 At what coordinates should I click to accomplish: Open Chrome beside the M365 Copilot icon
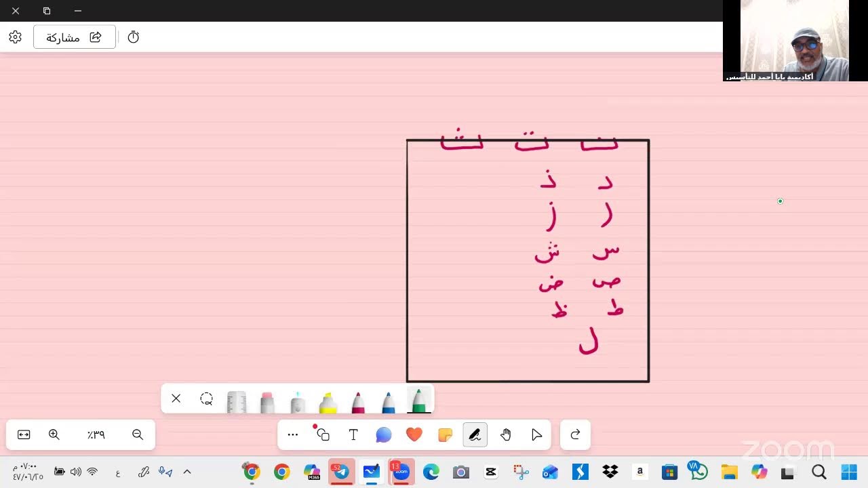point(281,472)
